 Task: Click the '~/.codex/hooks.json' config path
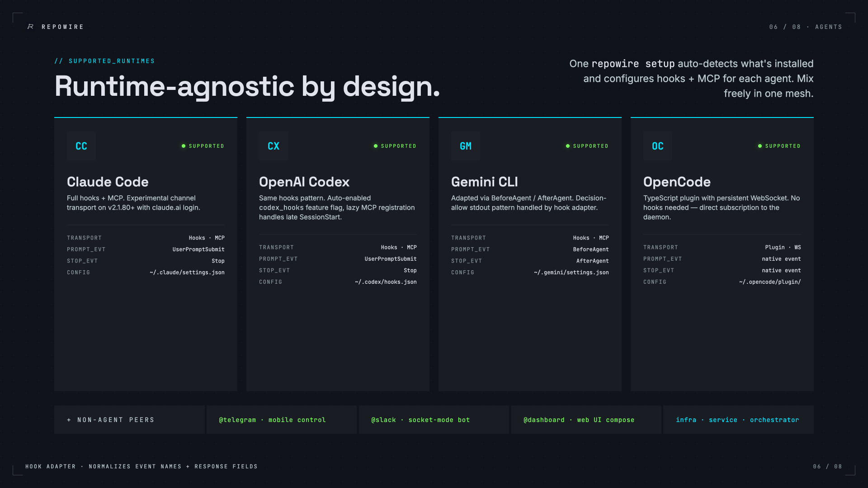tap(386, 282)
